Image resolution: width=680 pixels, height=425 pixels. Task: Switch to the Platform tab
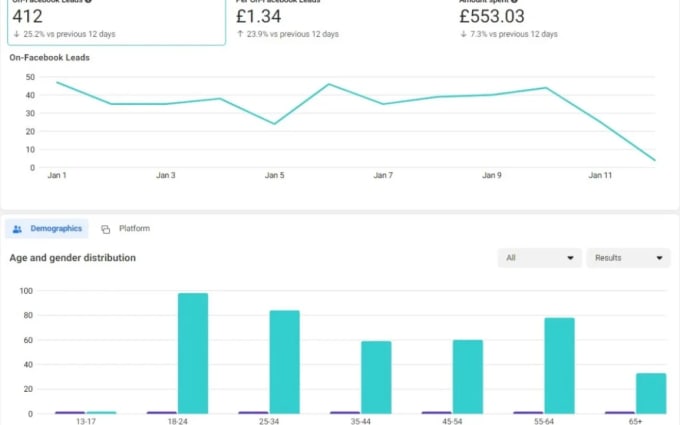pos(126,229)
